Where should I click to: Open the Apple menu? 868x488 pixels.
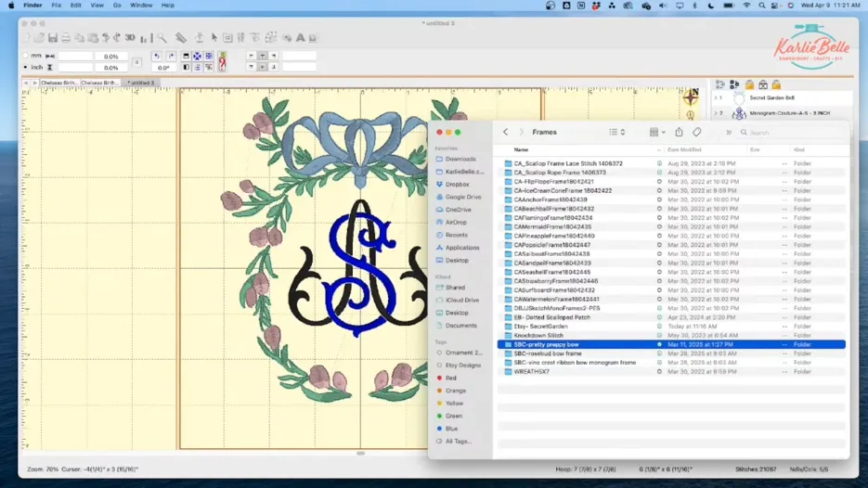point(11,5)
